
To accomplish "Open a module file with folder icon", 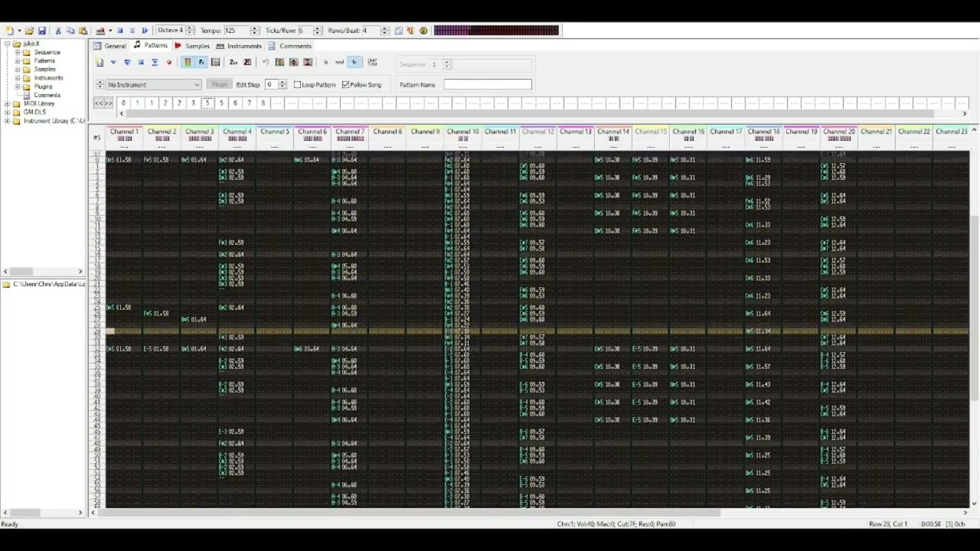I will click(29, 31).
